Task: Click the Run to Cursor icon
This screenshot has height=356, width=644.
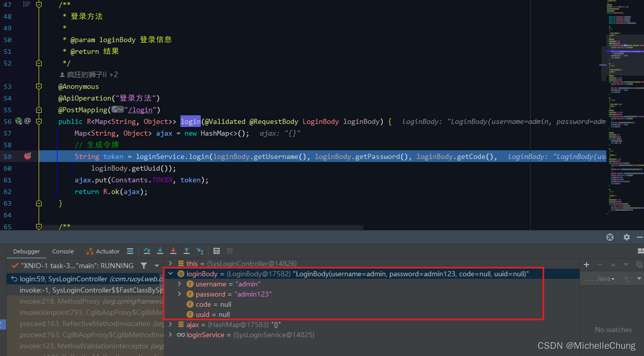Action: pyautogui.click(x=200, y=251)
